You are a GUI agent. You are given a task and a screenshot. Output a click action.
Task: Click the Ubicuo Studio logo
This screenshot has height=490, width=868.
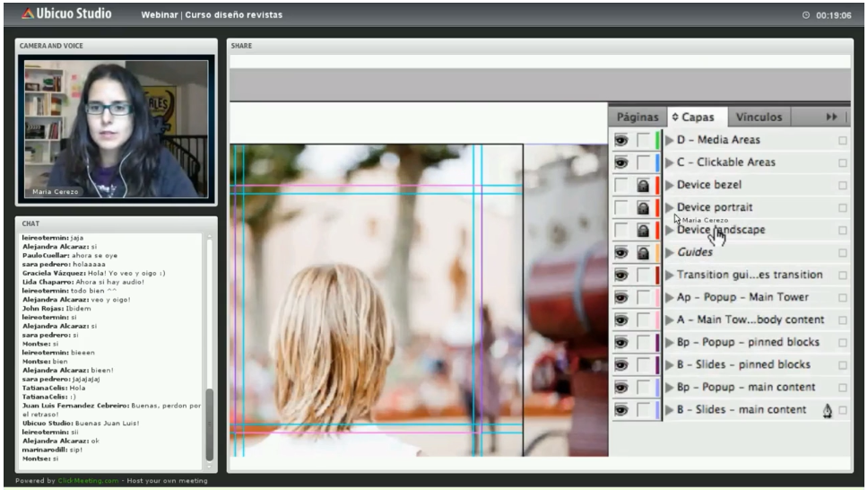click(x=66, y=14)
